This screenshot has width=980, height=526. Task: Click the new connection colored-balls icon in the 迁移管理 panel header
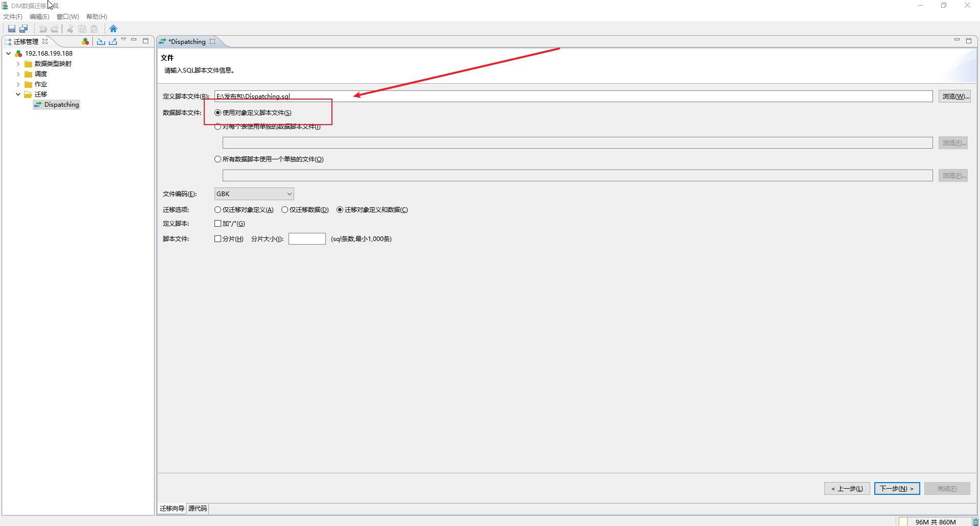85,41
